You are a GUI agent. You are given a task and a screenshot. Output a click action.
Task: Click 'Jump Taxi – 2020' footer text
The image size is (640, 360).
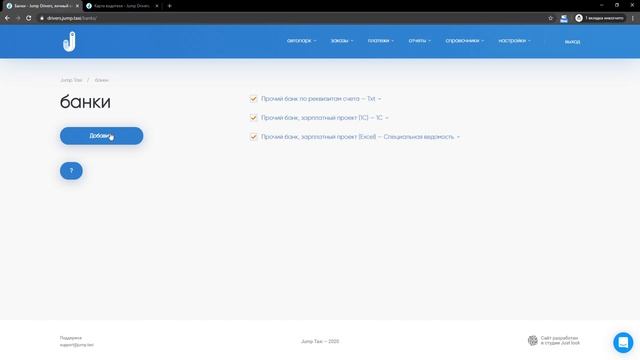point(320,341)
